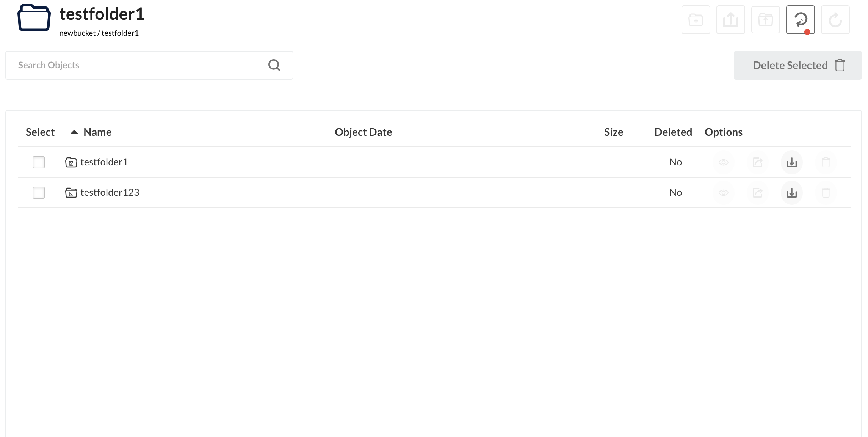Click preview eye icon for testfolder1

coord(723,162)
